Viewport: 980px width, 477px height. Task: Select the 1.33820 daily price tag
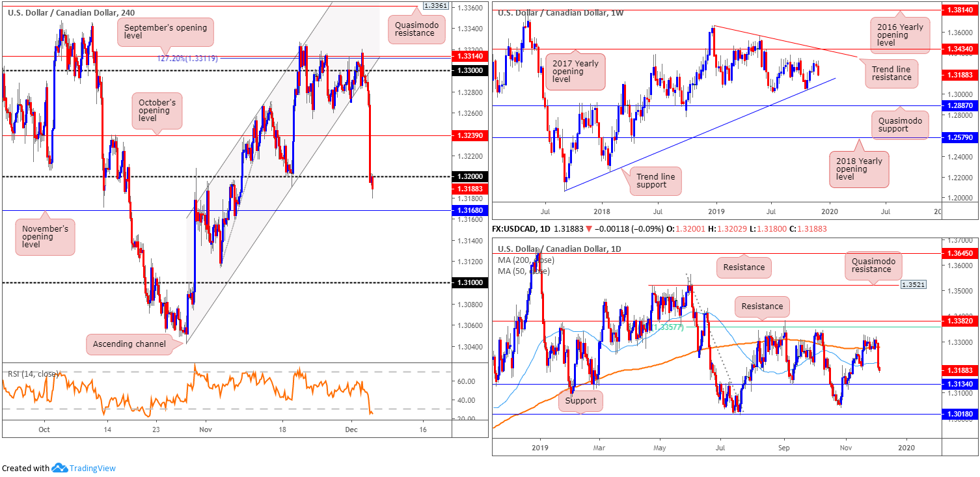(960, 321)
